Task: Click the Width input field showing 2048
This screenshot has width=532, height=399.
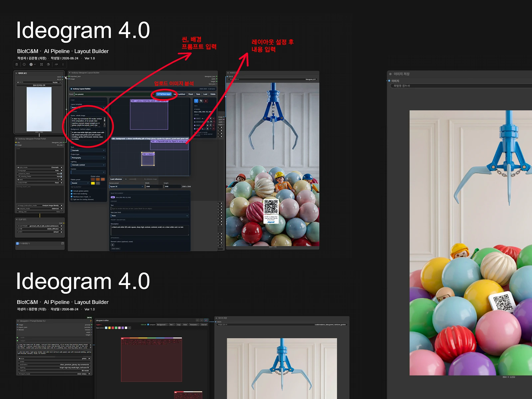Action: (x=153, y=187)
